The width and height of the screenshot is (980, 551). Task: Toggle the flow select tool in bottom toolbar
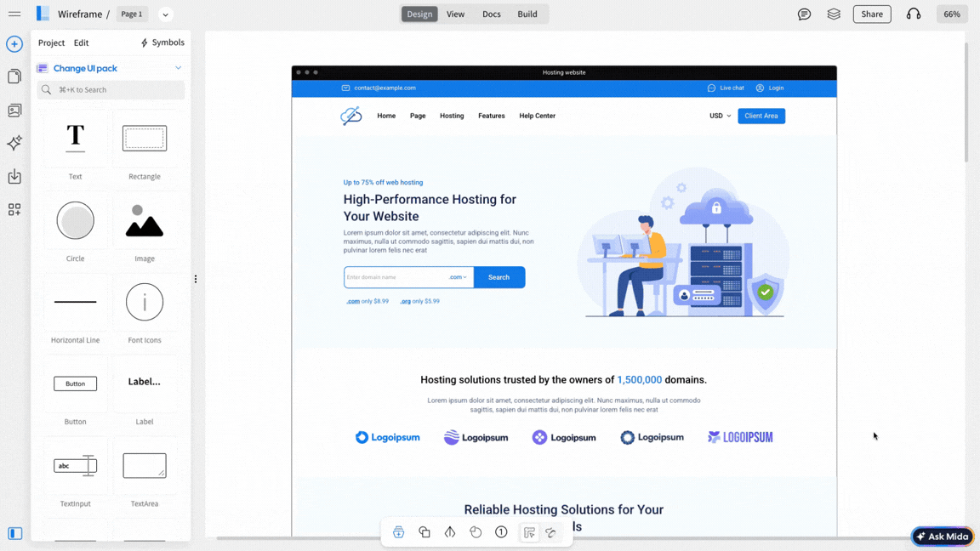(529, 533)
